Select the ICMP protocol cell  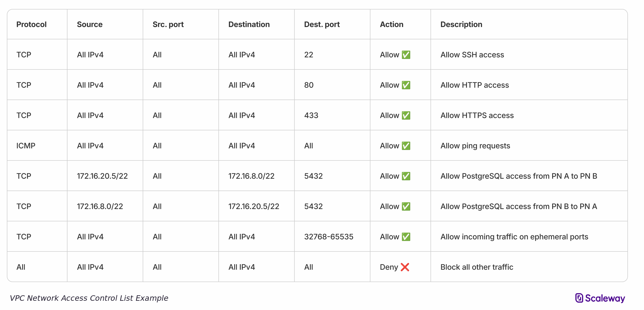point(26,146)
